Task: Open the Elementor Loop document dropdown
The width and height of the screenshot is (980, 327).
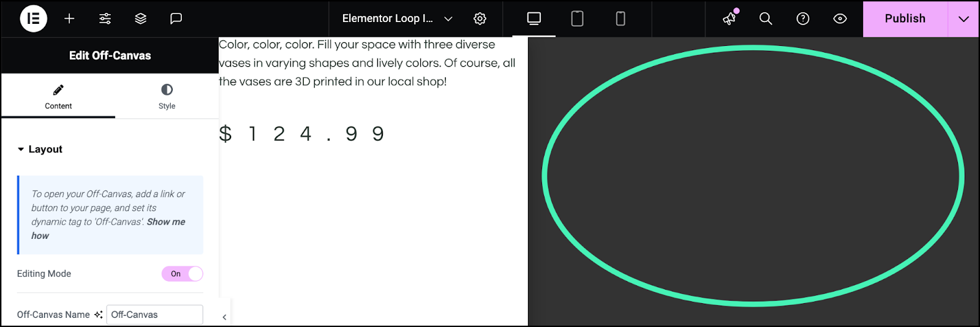Action: 397,18
